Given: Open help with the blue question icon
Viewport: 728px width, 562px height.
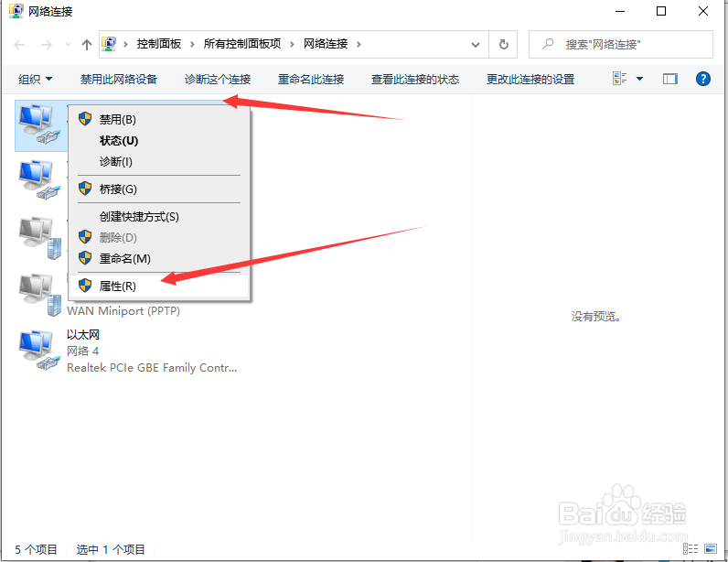Looking at the screenshot, I should [x=703, y=79].
